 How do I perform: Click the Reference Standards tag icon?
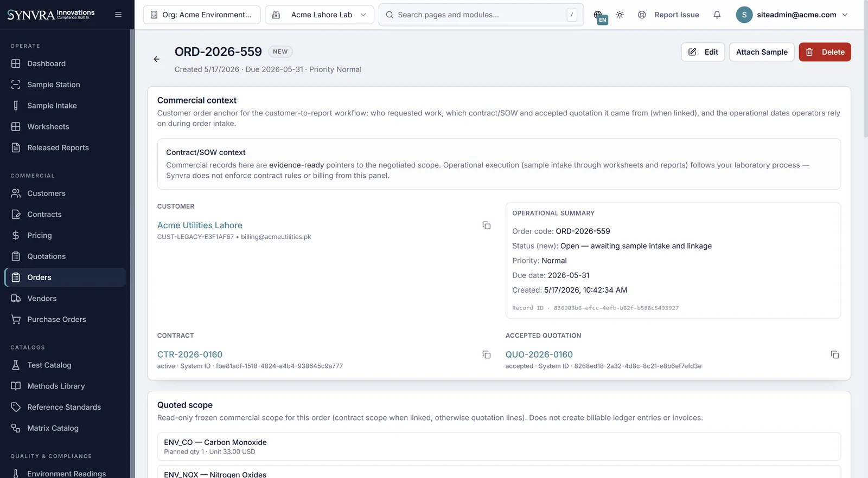(16, 407)
